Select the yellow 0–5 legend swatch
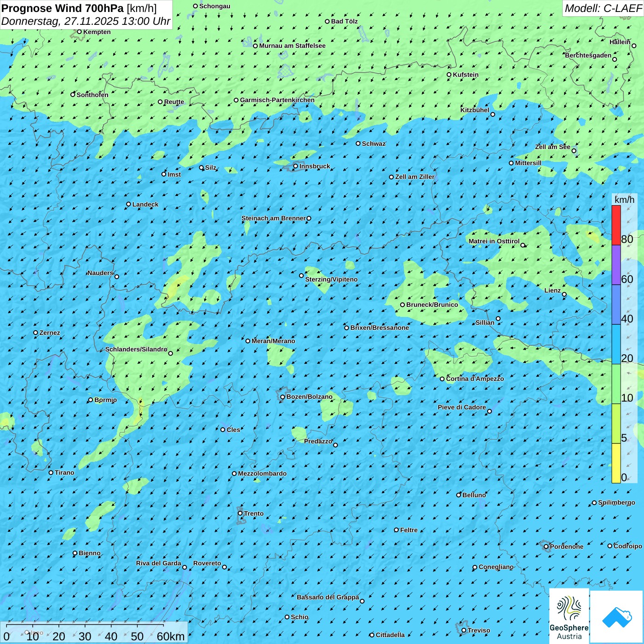Viewport: 644px width, 644px height. [616, 463]
